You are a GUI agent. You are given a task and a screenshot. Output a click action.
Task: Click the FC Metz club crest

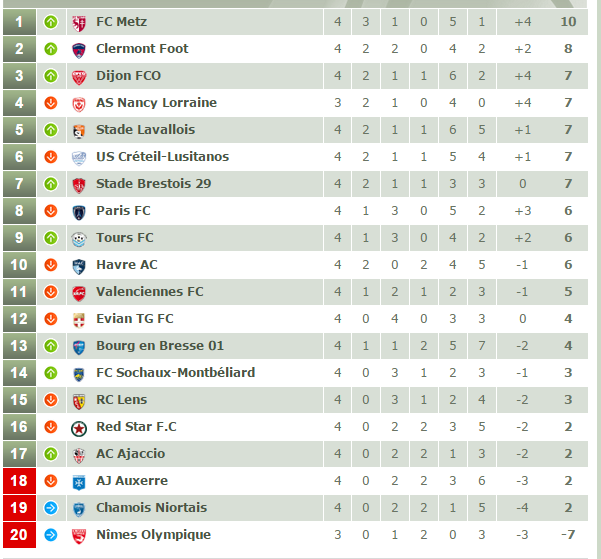[x=79, y=23]
